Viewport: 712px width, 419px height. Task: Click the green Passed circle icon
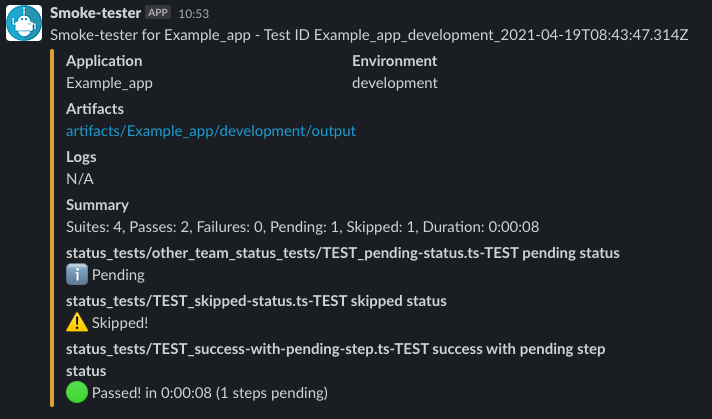point(77,392)
